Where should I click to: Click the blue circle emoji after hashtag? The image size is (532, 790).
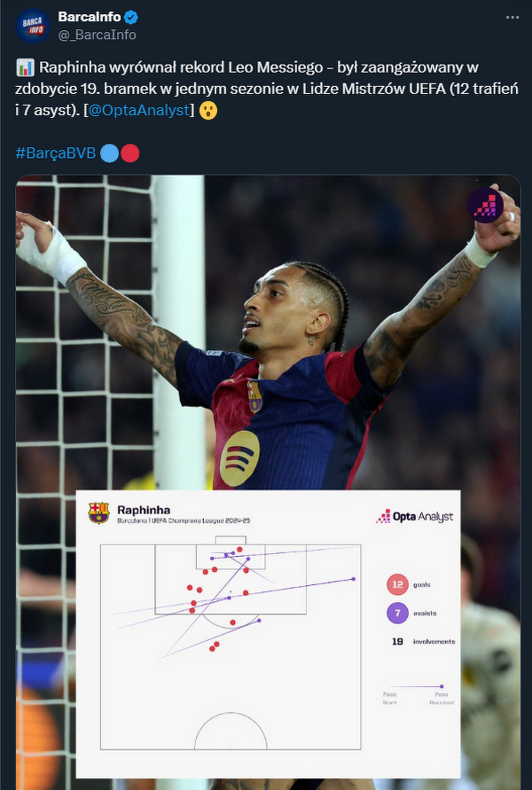tap(109, 153)
